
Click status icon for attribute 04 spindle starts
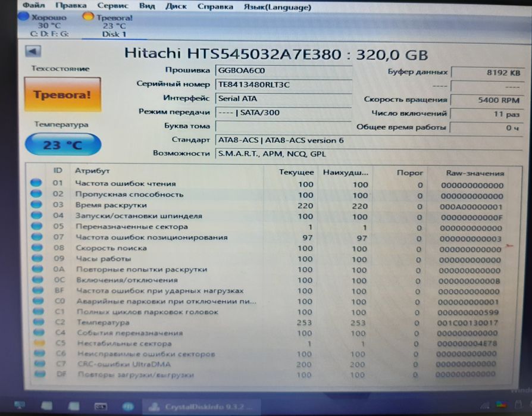[37, 215]
